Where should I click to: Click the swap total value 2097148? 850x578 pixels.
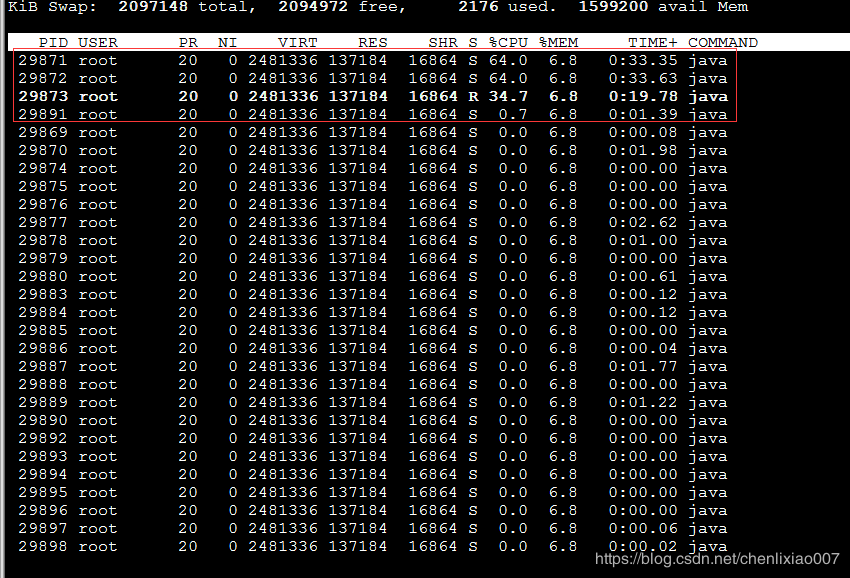(x=153, y=7)
